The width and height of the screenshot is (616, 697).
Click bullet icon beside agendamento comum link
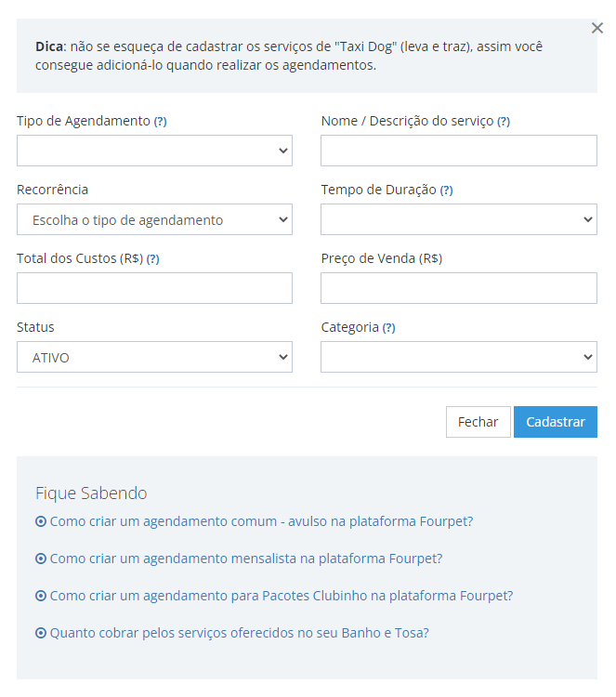point(41,521)
